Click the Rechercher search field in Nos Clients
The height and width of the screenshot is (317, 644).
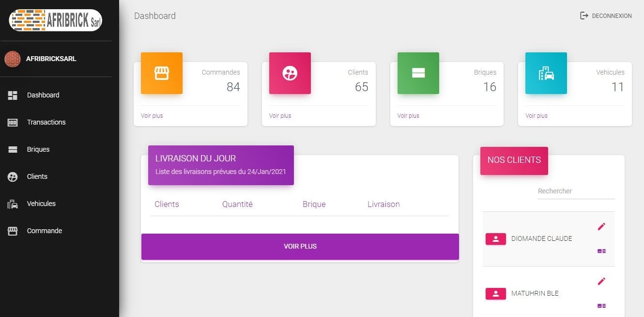pyautogui.click(x=575, y=191)
